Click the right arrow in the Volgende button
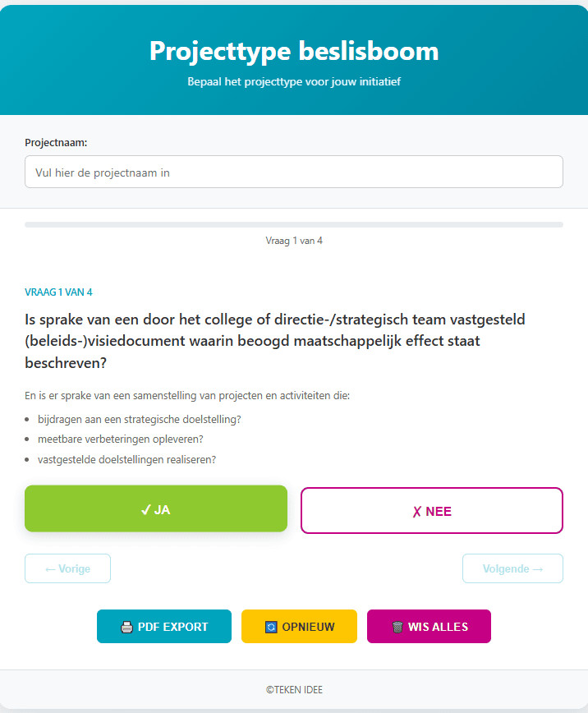The width and height of the screenshot is (588, 713). [x=536, y=568]
